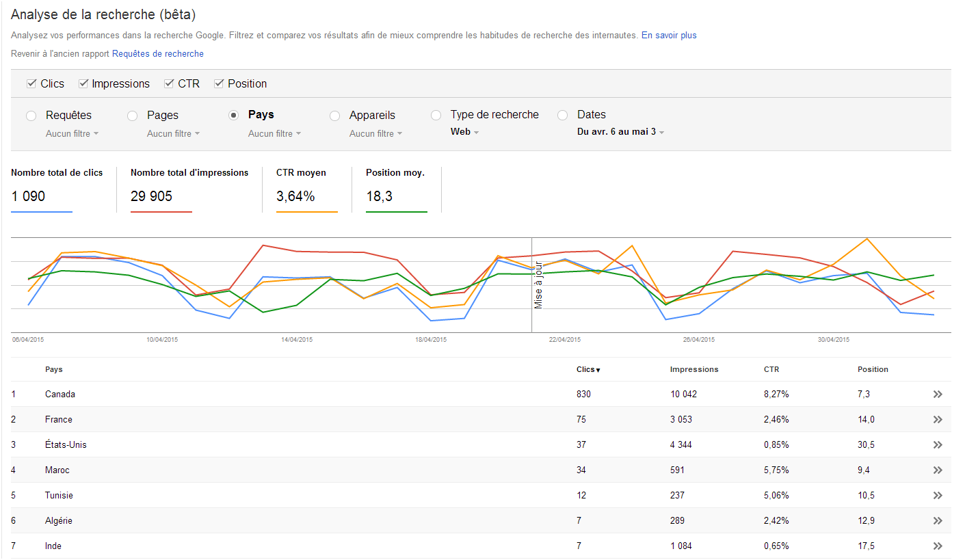Go to Requêtes de recherche old report

click(157, 53)
